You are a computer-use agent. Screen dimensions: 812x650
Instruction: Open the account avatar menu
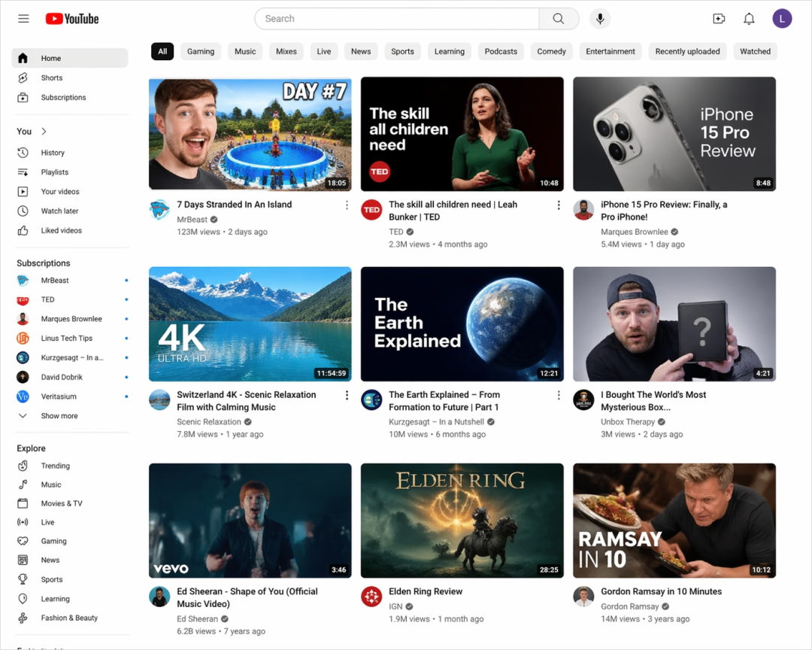click(x=782, y=19)
